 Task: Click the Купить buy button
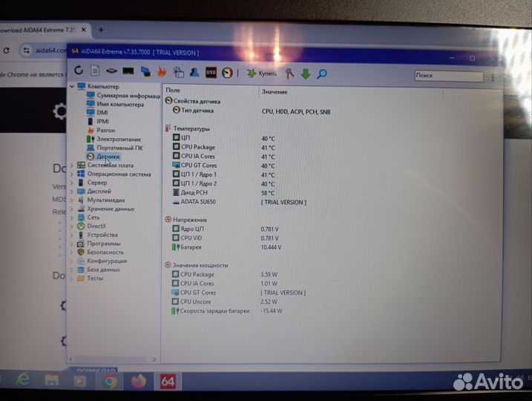(262, 74)
